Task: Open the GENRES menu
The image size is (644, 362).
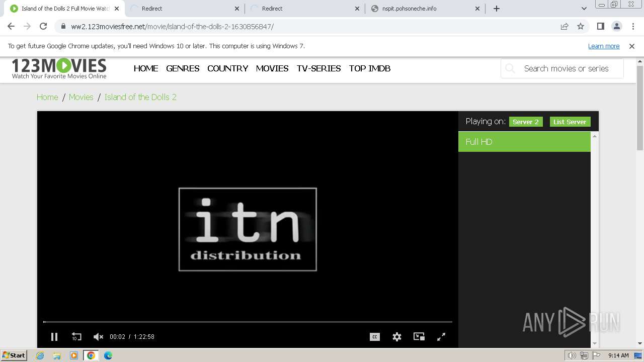Action: coord(183,68)
